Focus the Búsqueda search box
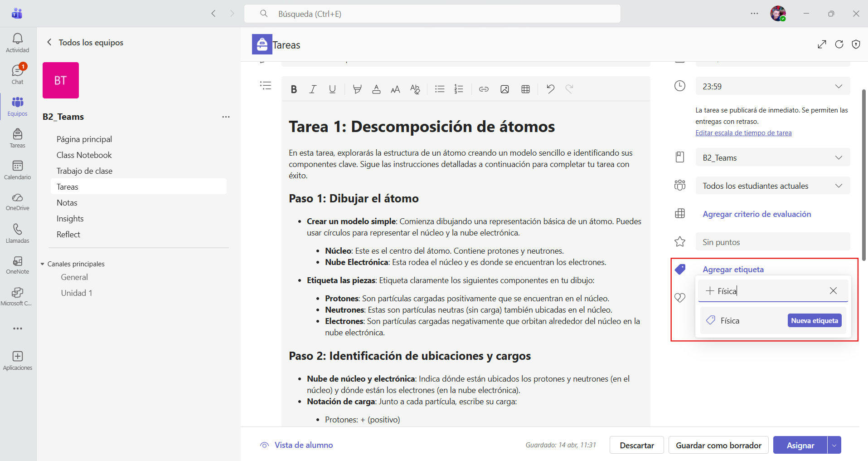868x461 pixels. click(x=432, y=14)
